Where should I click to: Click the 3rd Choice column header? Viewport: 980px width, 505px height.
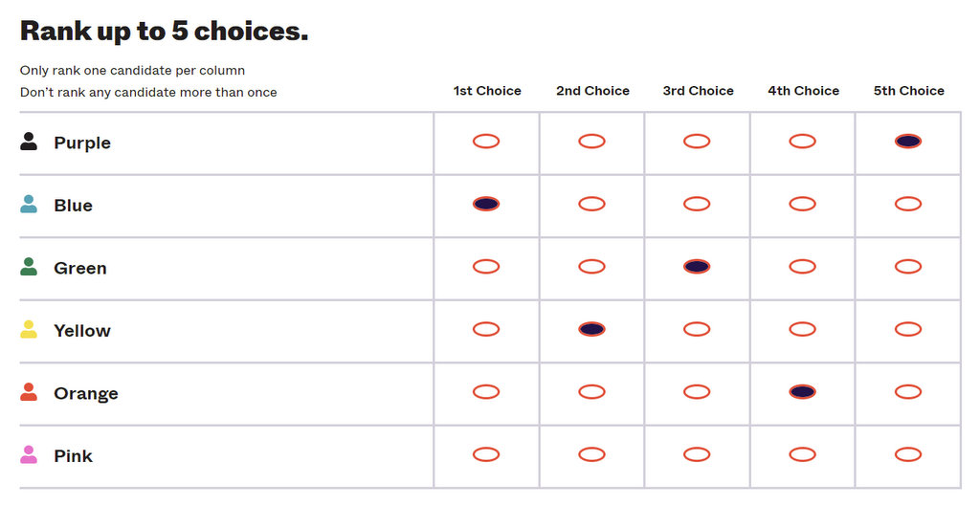click(x=698, y=91)
